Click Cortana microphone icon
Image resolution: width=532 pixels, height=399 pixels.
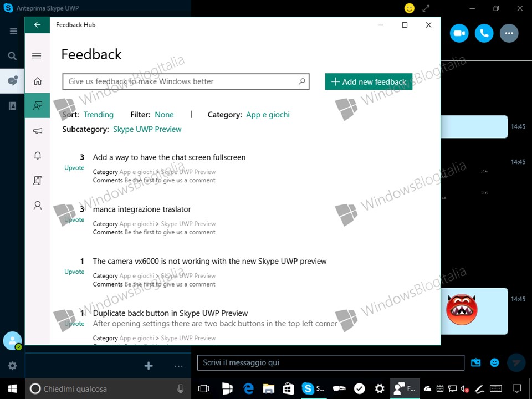point(181,389)
